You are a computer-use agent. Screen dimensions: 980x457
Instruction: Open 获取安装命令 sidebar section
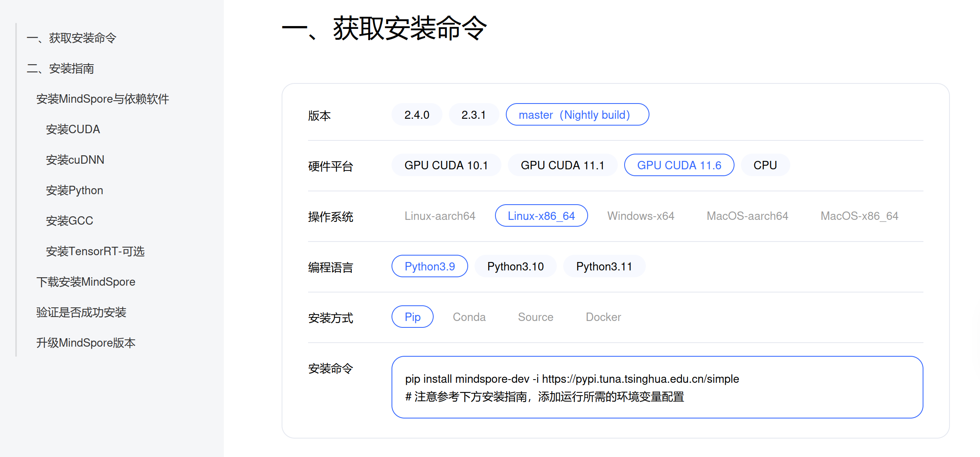(x=71, y=38)
